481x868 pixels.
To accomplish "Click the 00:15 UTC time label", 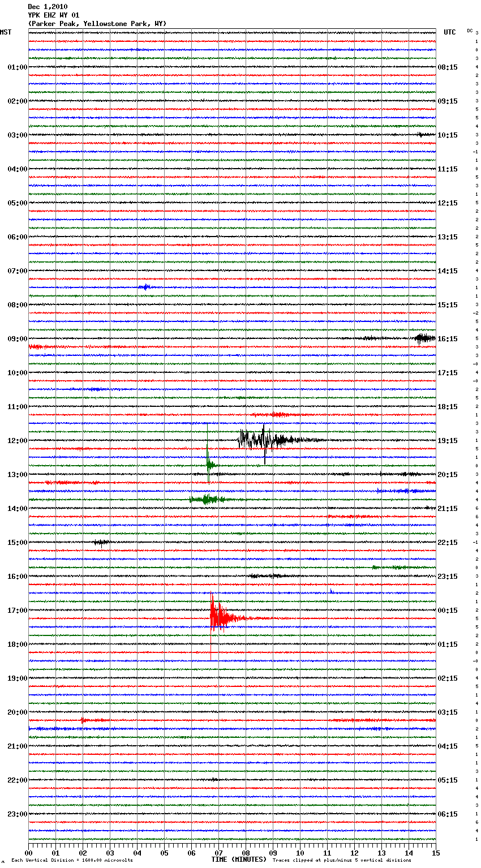I will coord(448,611).
